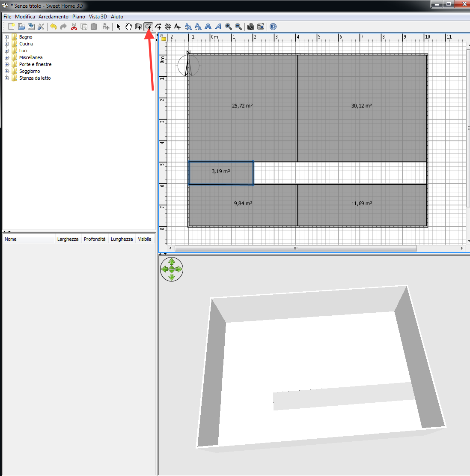470x476 pixels.
Task: Open the Arredamento menu
Action: [x=54, y=17]
